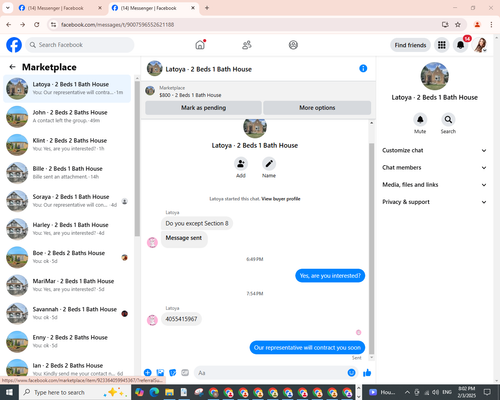Reload the page in Chrome
Screen dimensions: 500x400
(37, 24)
